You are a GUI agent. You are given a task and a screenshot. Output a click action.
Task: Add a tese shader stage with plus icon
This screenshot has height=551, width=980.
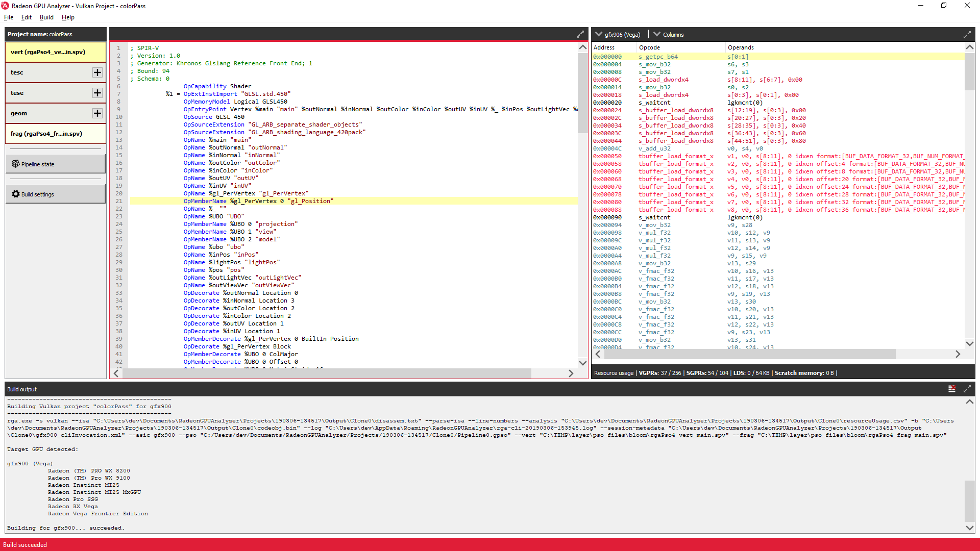coord(97,93)
